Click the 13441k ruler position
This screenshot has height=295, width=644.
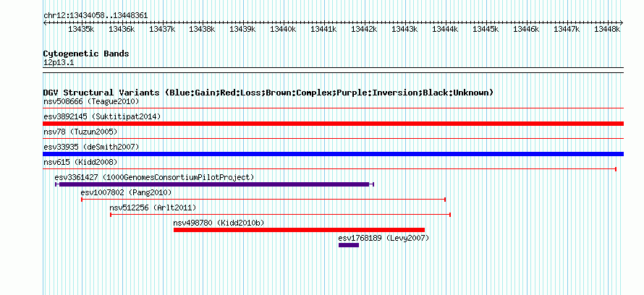(323, 29)
